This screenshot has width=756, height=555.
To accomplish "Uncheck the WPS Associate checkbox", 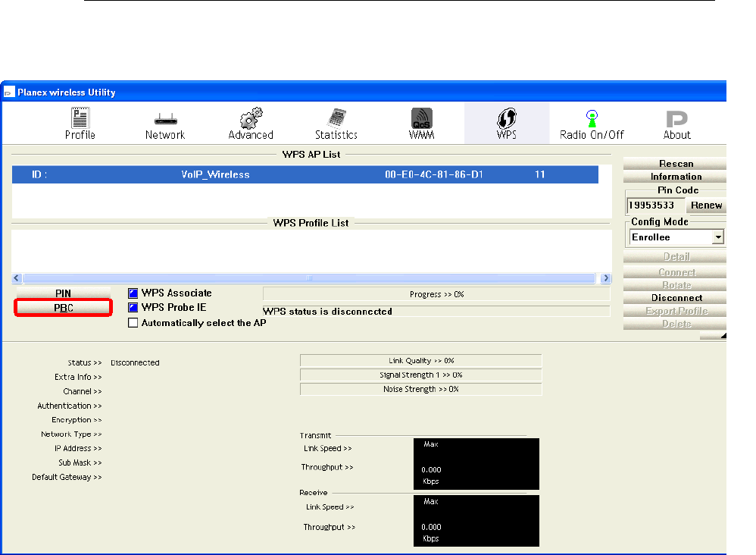I will [x=133, y=293].
